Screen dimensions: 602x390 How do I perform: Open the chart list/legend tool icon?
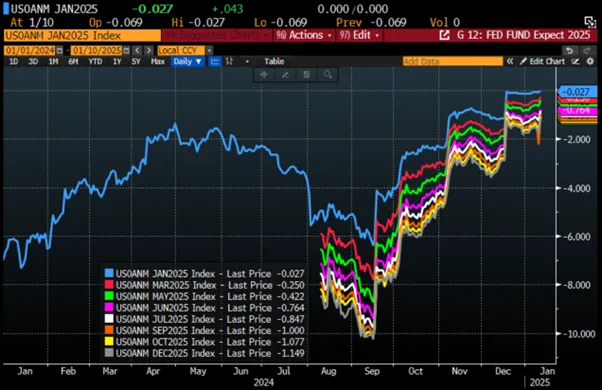pos(306,74)
